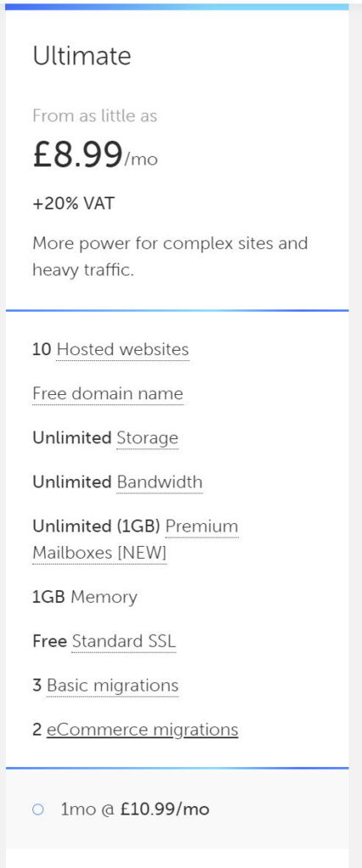Click the Storage feature label
The width and height of the screenshot is (362, 868).
click(x=148, y=438)
